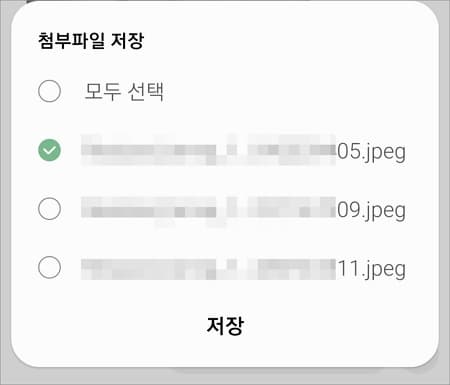Select the empty circle beside 11.jpeg

click(49, 267)
